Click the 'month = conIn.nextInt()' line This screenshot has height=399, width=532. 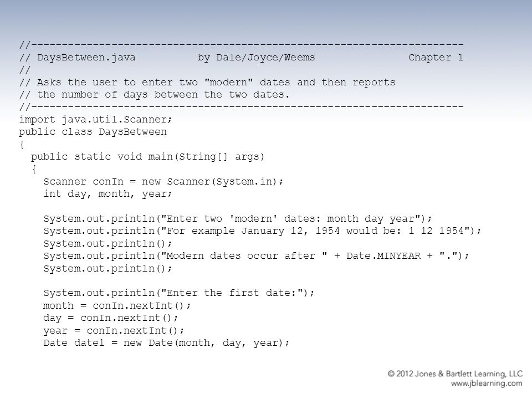(117, 305)
